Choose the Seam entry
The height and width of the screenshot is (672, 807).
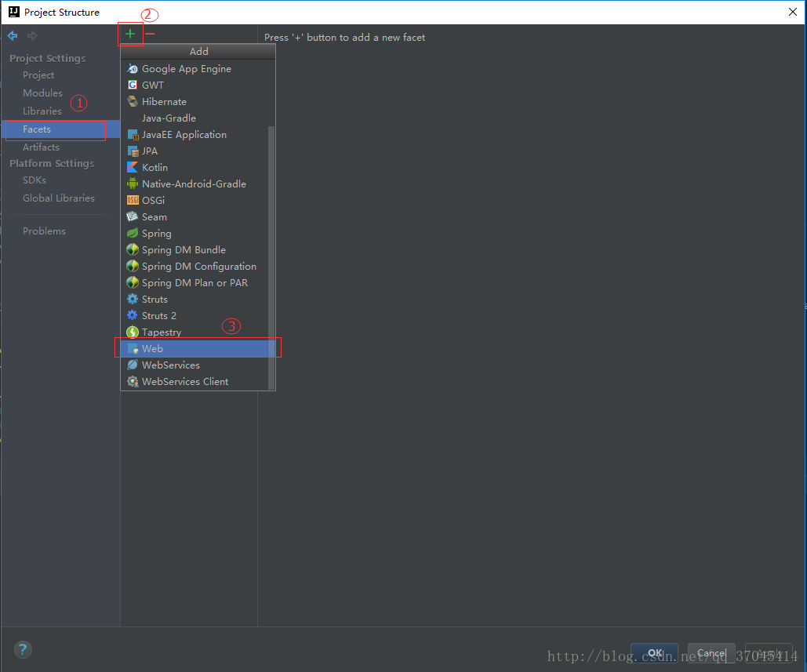pyautogui.click(x=194, y=216)
